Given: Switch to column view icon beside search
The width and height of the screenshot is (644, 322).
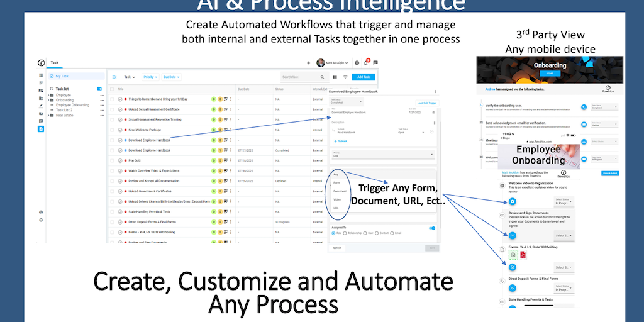Looking at the screenshot, I should [335, 77].
